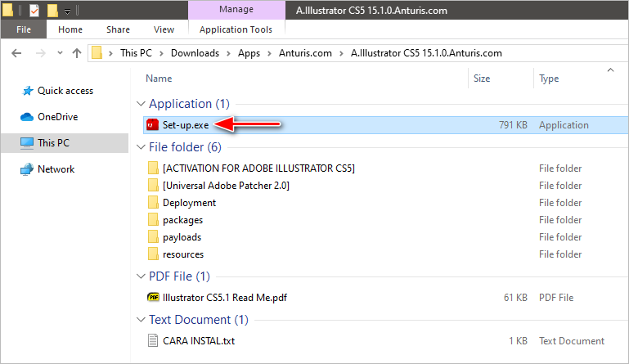The image size is (629, 364).
Task: Switch to the View ribbon tab
Action: click(164, 29)
